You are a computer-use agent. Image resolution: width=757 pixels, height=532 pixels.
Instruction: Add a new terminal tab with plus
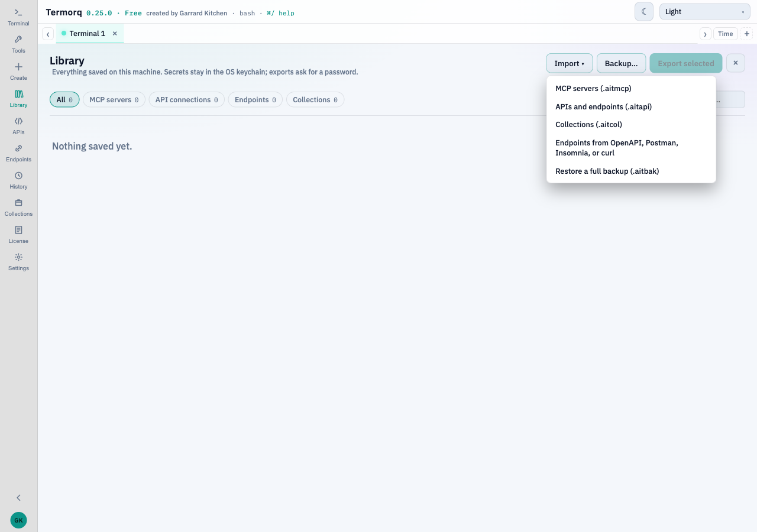[747, 34]
